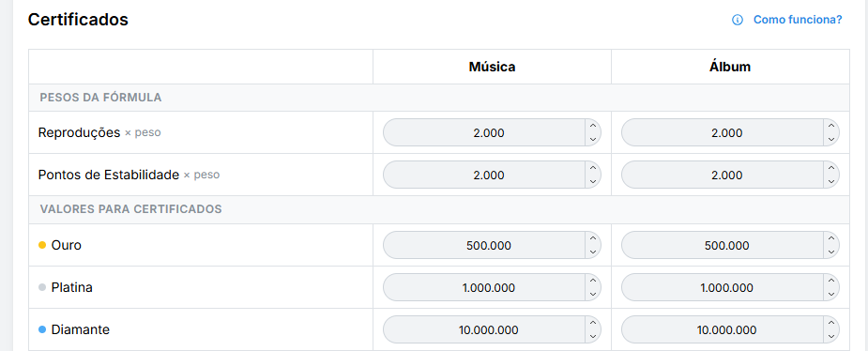868x351 pixels.
Task: Increase Diamante value for Música
Action: 593,323
